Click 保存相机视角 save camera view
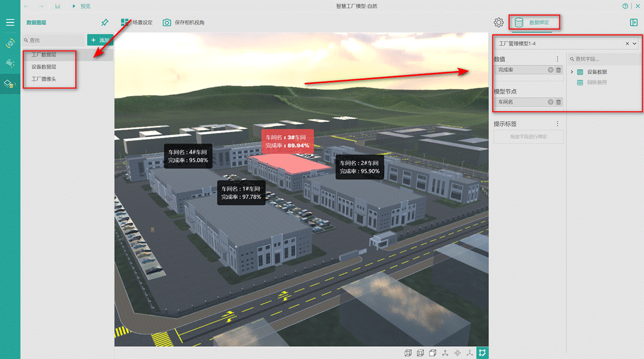The image size is (644, 359). (x=184, y=23)
